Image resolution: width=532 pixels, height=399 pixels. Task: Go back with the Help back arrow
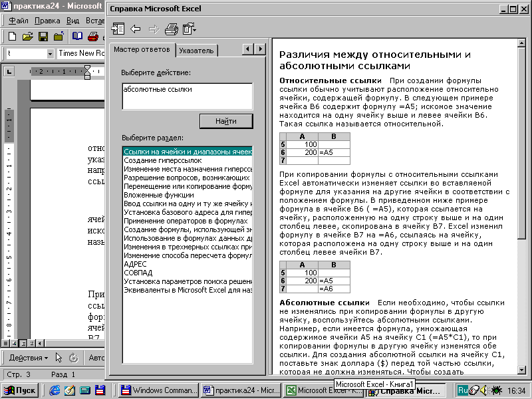tap(136, 29)
